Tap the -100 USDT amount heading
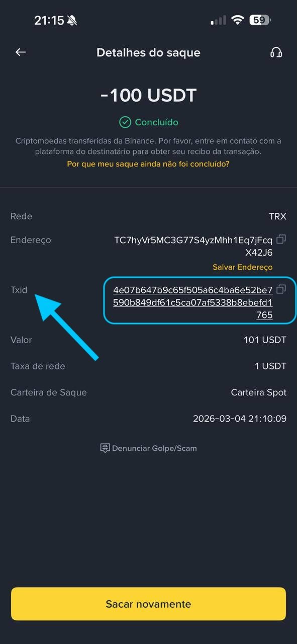 point(148,95)
